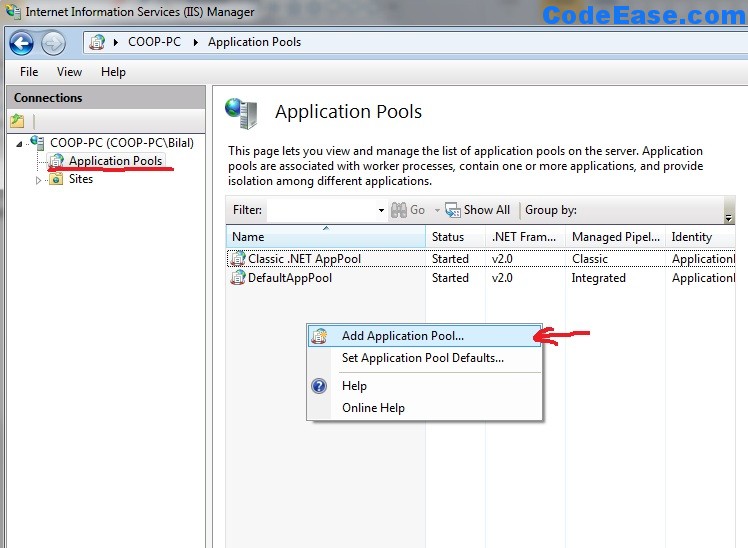Click the connect icon in Connections toolbar

[17, 121]
